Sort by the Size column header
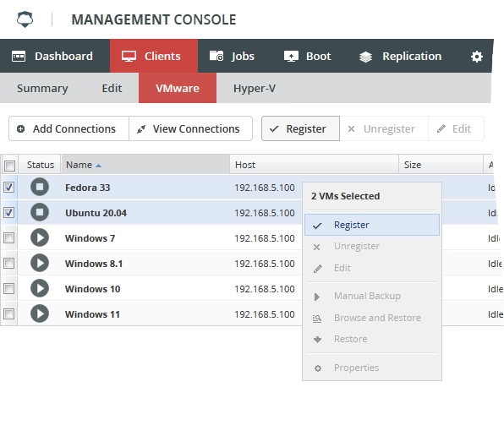This screenshot has width=504, height=436. click(x=441, y=165)
